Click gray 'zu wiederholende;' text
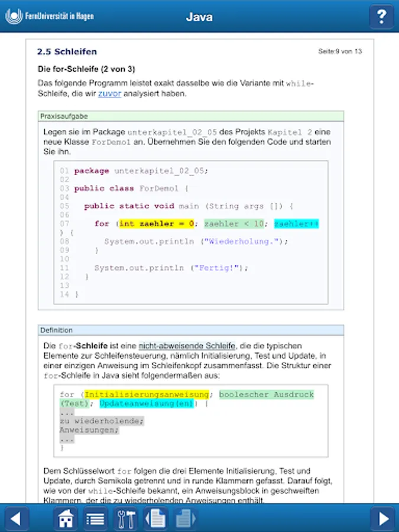Viewport: 399px width, 532px height. point(102,421)
